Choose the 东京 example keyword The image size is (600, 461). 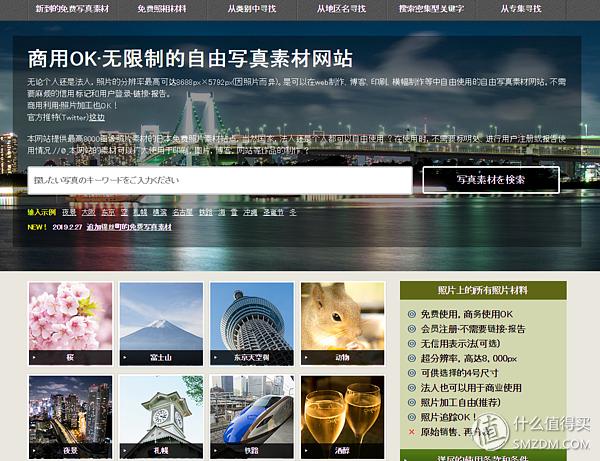108,212
